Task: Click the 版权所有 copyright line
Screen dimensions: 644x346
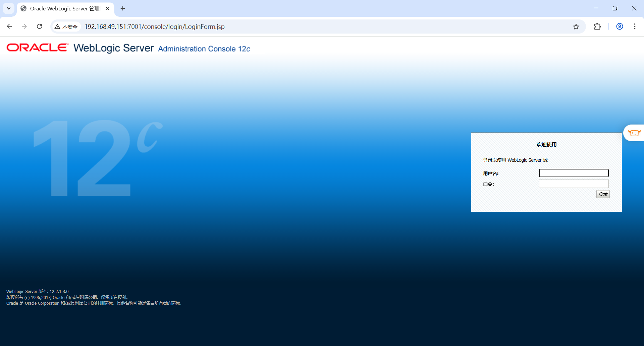Action: (67, 297)
